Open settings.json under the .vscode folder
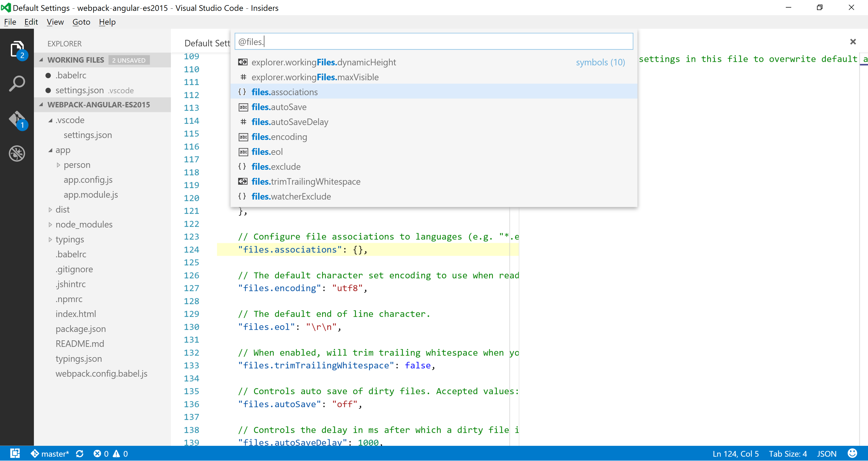The height and width of the screenshot is (461, 868). tap(88, 135)
